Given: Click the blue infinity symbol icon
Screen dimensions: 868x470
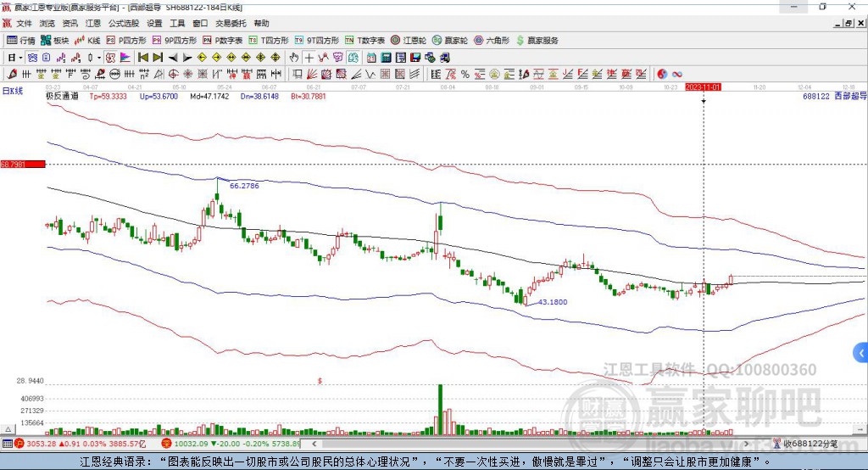Looking at the screenshot, I should click(677, 75).
